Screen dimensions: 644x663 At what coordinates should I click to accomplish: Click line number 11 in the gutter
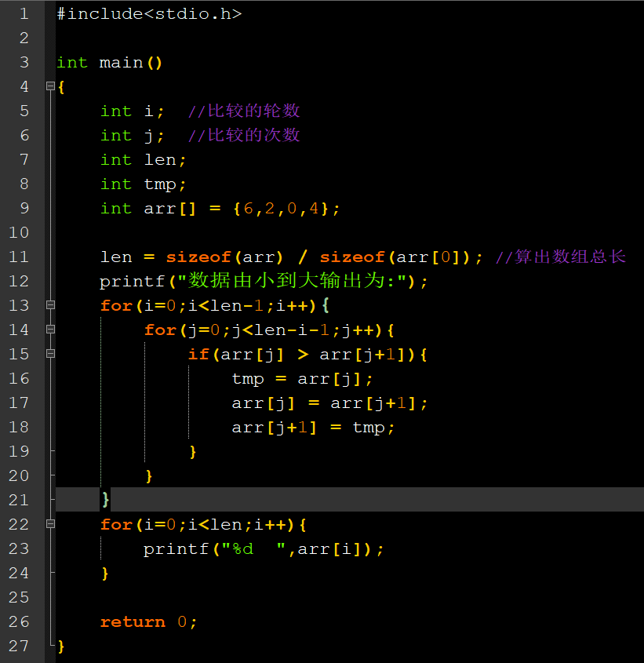(19, 257)
